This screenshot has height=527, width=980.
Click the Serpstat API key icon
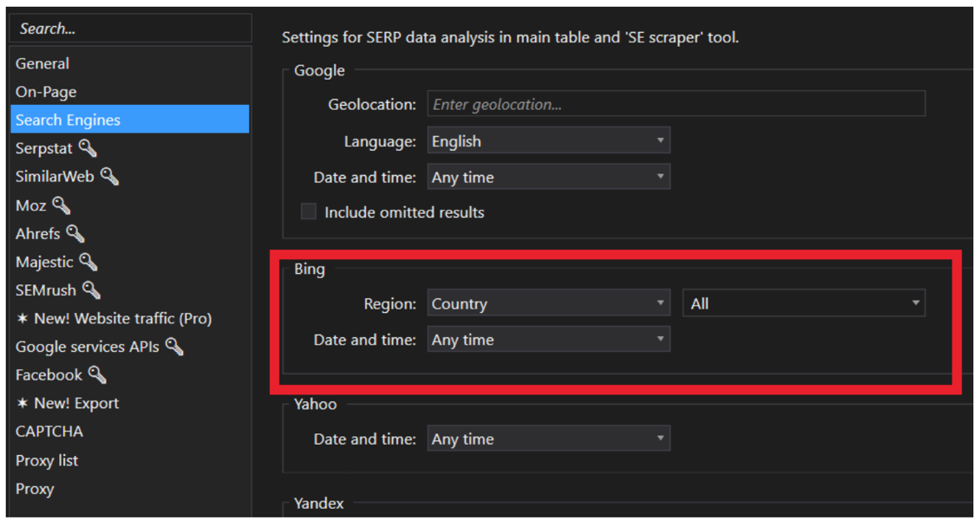point(87,147)
